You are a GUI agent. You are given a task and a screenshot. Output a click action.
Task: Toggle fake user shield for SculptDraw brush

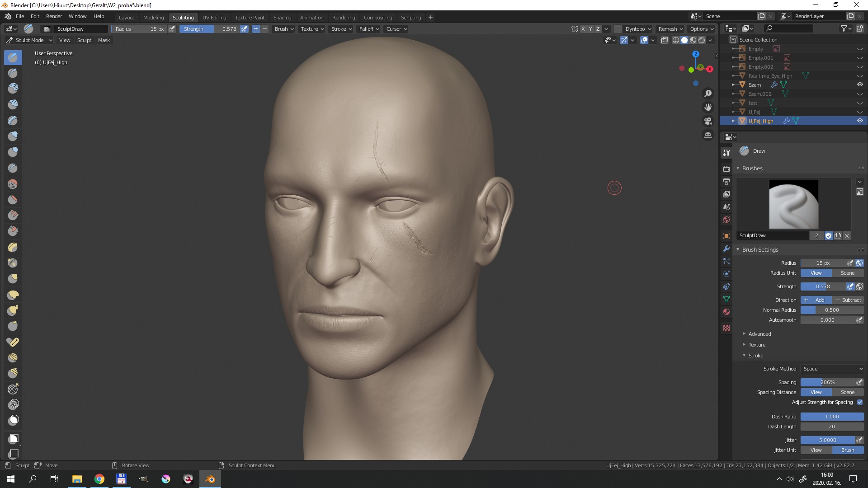pyautogui.click(x=828, y=235)
